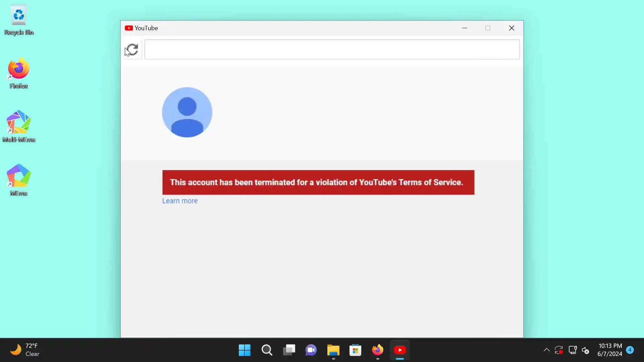Click the red account terminated banner
The width and height of the screenshot is (644, 362).
coord(318,182)
